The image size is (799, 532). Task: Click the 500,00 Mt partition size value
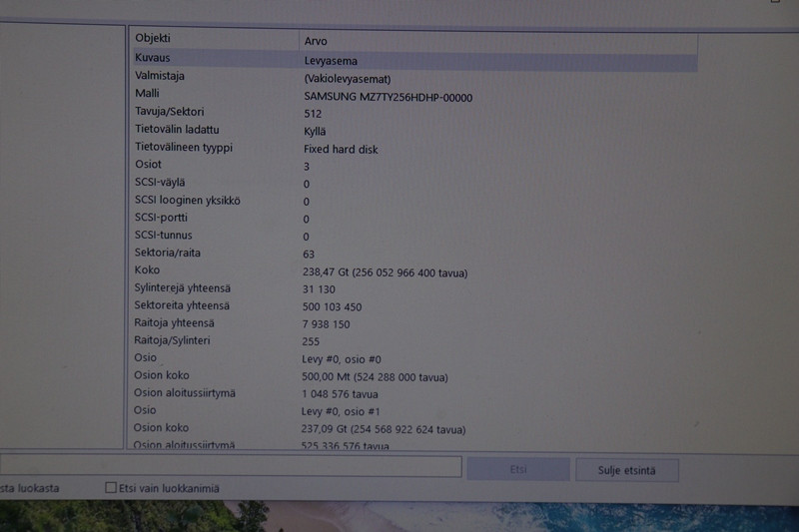pos(375,377)
